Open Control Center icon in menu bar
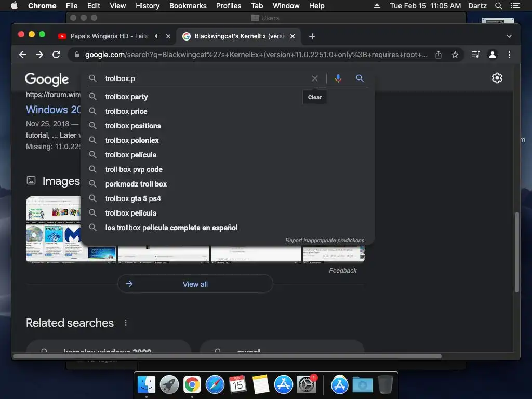The height and width of the screenshot is (399, 532). click(x=515, y=6)
